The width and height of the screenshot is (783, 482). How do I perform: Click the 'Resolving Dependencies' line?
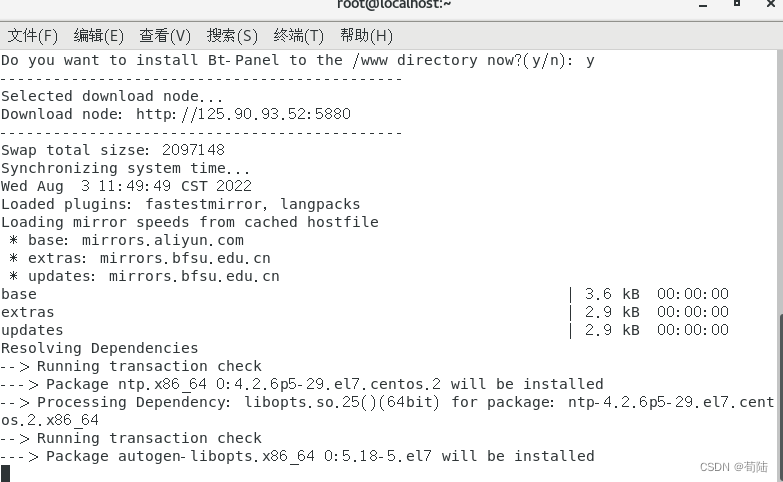[x=99, y=348]
